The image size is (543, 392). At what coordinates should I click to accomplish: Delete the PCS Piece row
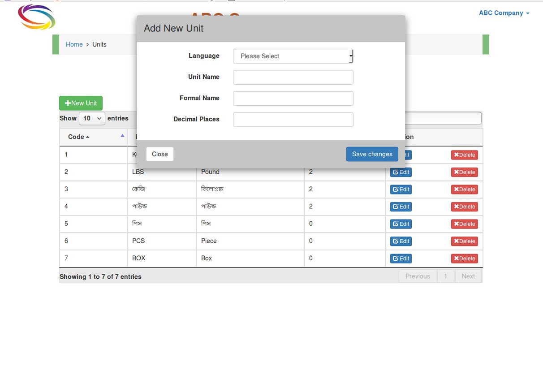464,241
